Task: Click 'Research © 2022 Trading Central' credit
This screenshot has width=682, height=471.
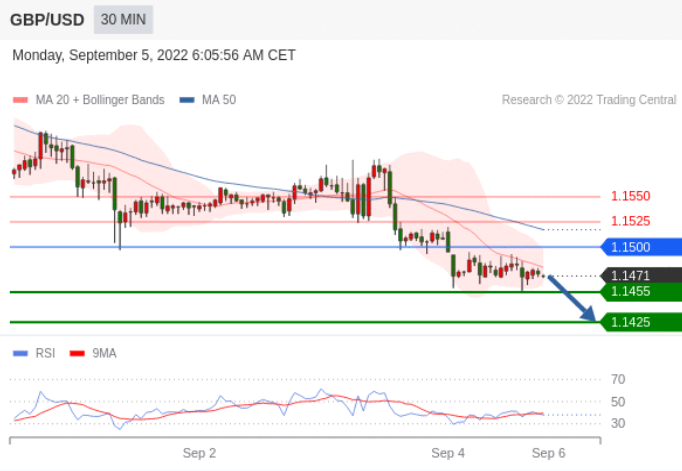Action: 589,100
